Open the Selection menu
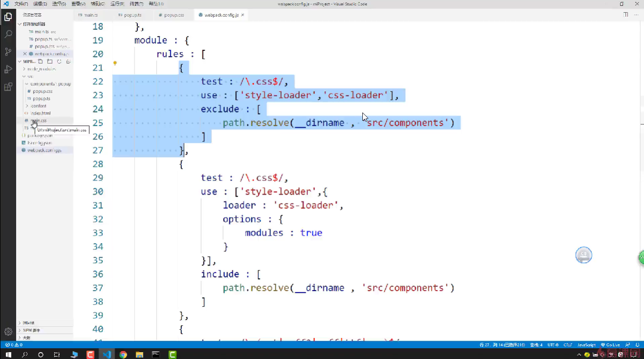Screen dimensions: 644x359 click(59, 3)
